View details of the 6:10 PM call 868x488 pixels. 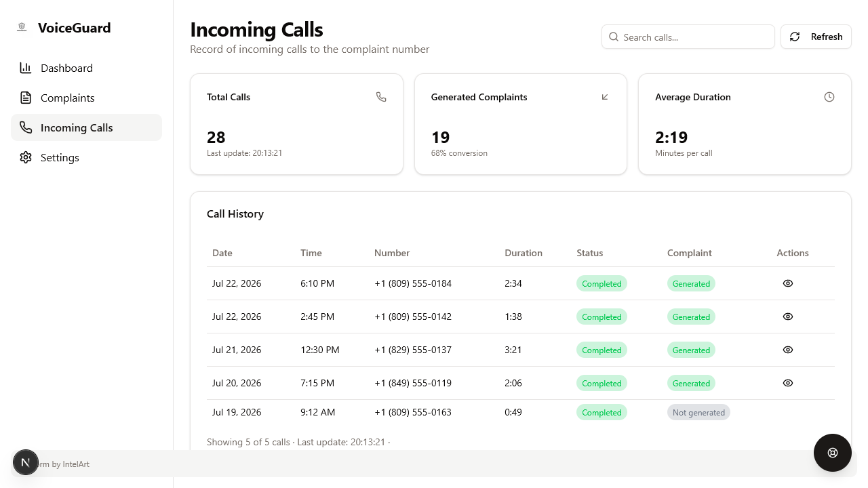[787, 283]
